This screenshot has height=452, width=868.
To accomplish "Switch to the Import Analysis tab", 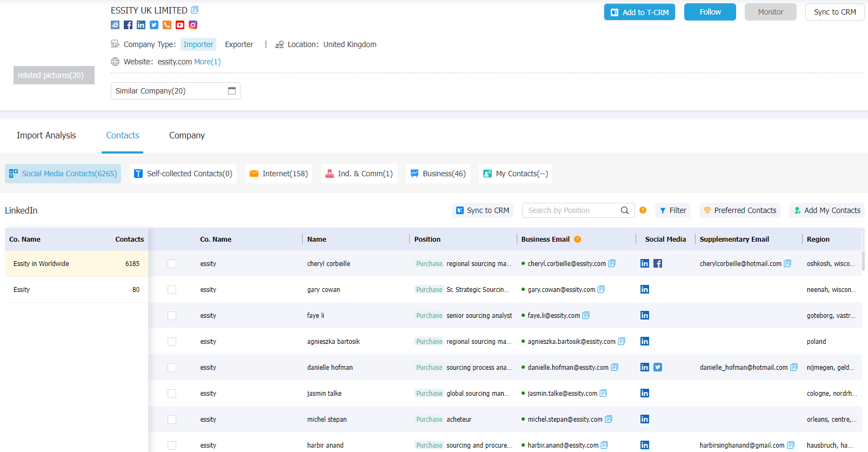I will [x=46, y=135].
